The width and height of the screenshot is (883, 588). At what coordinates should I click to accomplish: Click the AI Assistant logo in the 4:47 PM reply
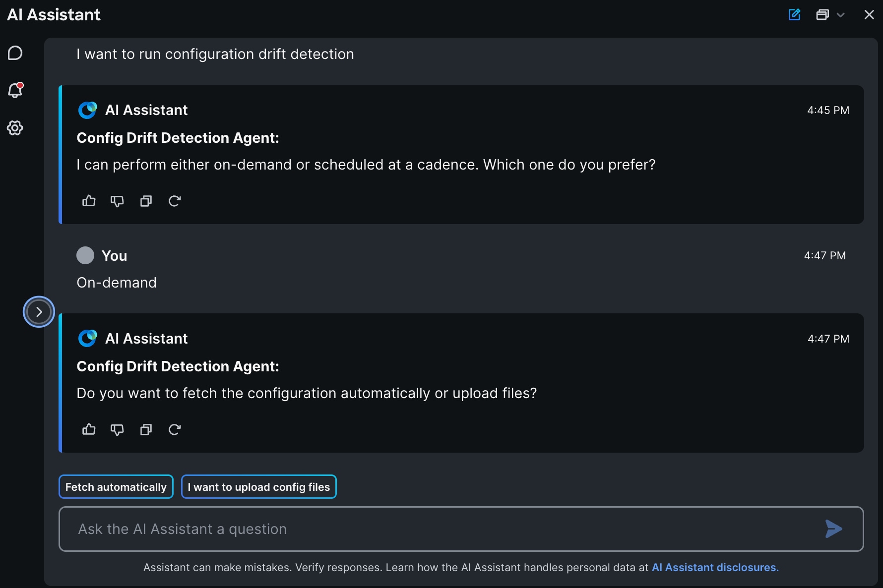click(x=88, y=339)
